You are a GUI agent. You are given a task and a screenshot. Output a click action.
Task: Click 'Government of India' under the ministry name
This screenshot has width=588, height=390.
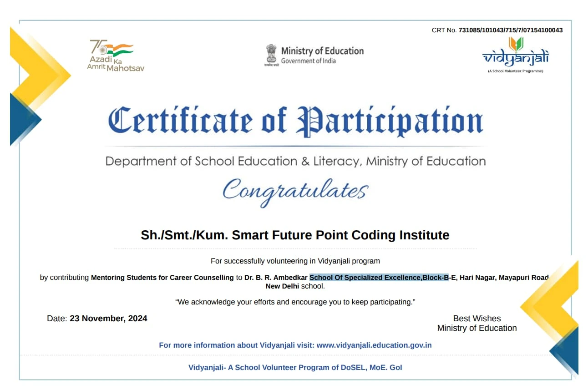[x=308, y=61]
